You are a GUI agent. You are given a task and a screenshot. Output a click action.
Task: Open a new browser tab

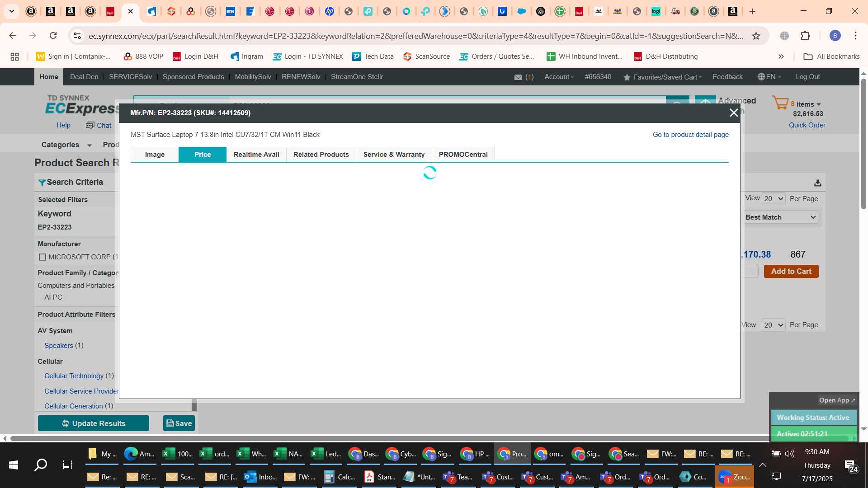(x=752, y=11)
